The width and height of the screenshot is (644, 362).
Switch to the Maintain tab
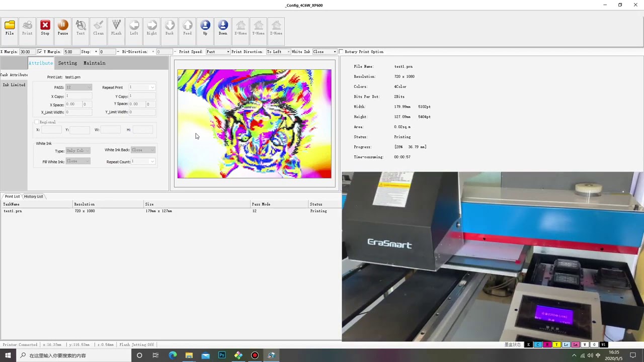95,63
